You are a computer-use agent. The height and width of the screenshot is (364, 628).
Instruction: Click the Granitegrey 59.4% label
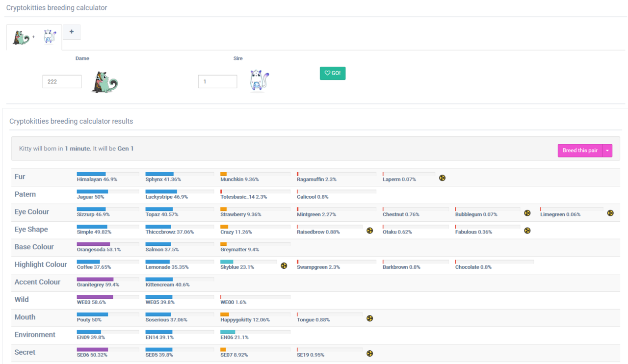pos(98,285)
